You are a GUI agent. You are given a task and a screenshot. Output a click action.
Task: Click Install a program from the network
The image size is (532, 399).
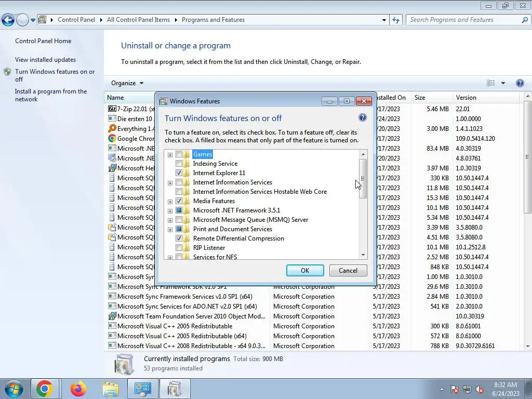[51, 96]
